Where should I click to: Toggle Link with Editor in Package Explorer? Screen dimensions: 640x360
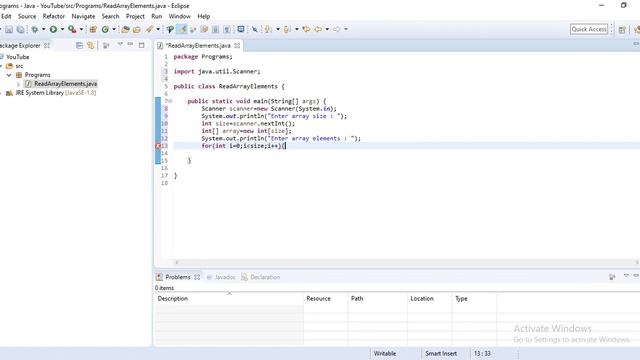[x=90, y=45]
